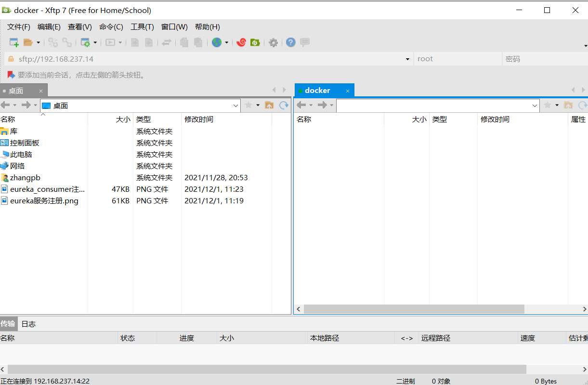The height and width of the screenshot is (385, 588).
Task: Click the root username field
Action: coord(457,59)
